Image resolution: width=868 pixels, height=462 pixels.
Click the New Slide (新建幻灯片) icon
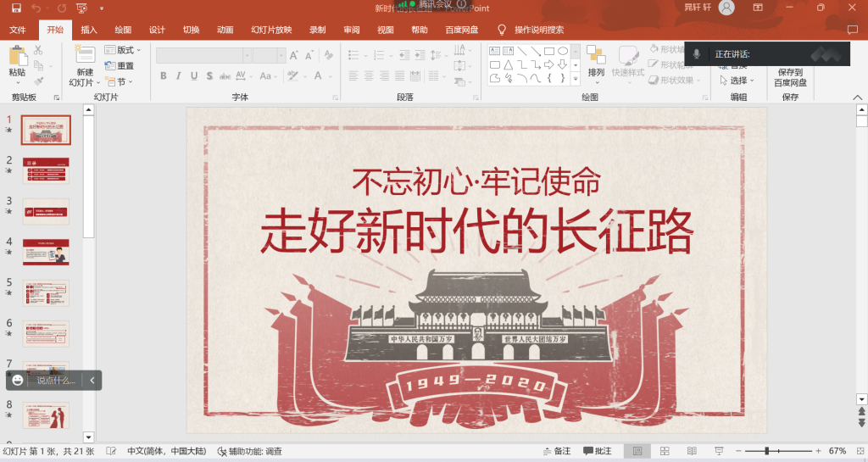(x=86, y=53)
